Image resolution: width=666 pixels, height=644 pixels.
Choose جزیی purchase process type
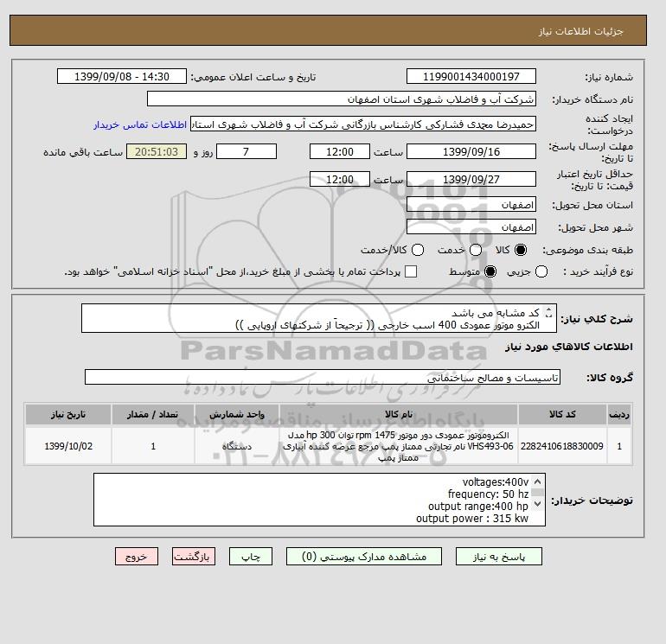pos(541,271)
